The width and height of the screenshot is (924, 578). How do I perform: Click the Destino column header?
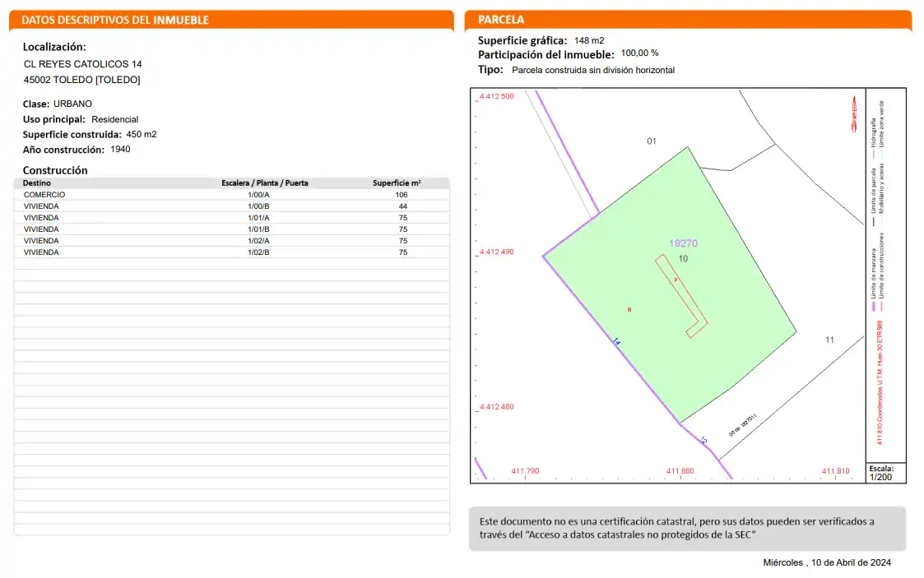[x=36, y=183]
